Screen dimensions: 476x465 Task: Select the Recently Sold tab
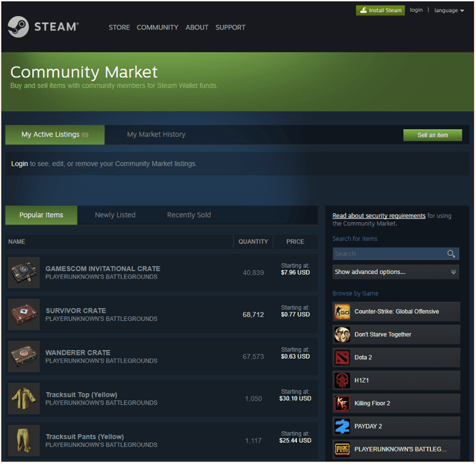click(189, 215)
